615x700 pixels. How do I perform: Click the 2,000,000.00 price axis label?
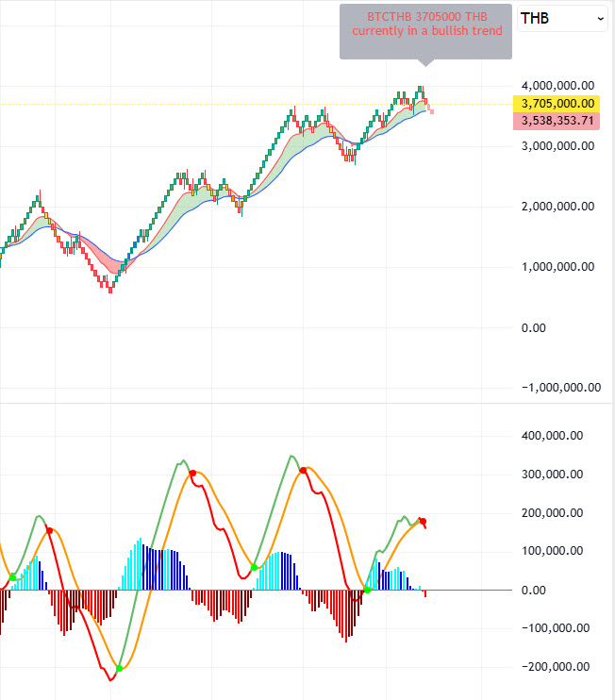coord(557,207)
